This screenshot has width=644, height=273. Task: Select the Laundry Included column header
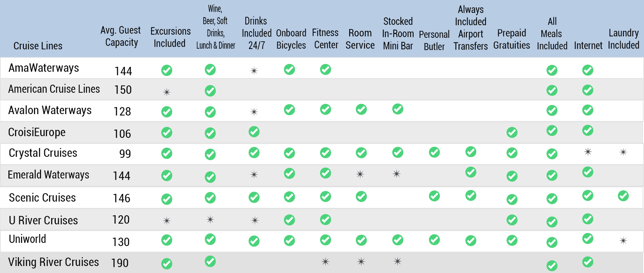pyautogui.click(x=624, y=39)
